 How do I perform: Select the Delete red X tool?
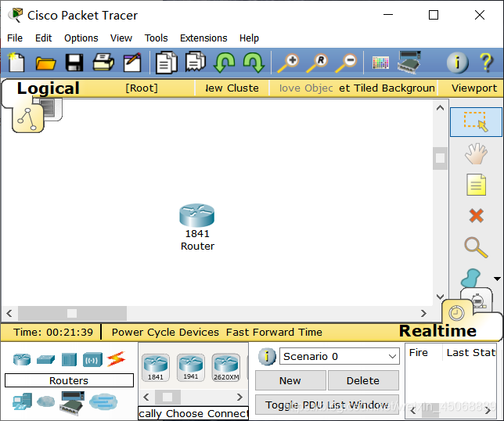pos(476,215)
